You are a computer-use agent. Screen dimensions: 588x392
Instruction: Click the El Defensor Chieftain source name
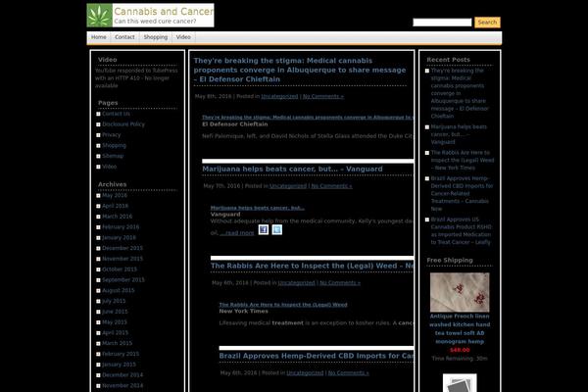coord(235,124)
